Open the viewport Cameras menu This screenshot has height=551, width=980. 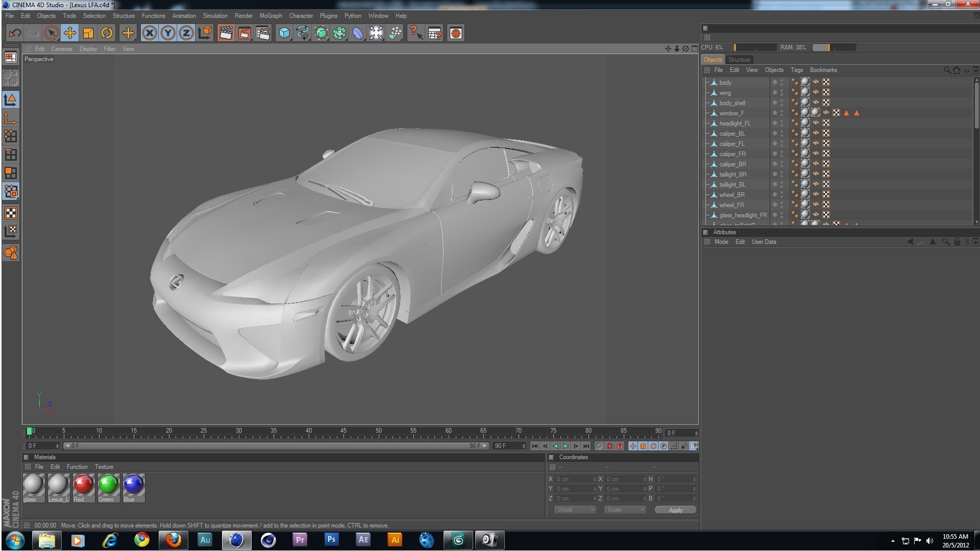click(62, 49)
